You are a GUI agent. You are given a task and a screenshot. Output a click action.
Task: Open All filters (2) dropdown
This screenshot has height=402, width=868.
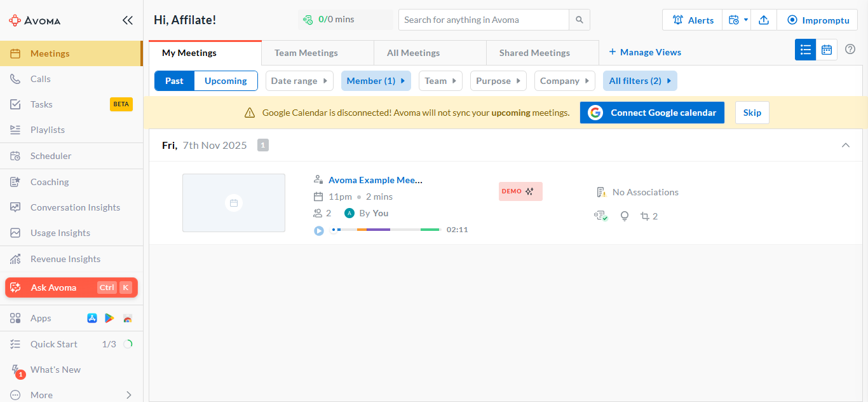click(640, 81)
